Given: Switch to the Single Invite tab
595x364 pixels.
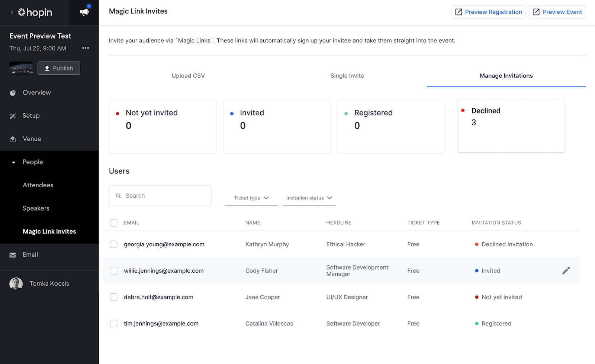Looking at the screenshot, I should (347, 76).
